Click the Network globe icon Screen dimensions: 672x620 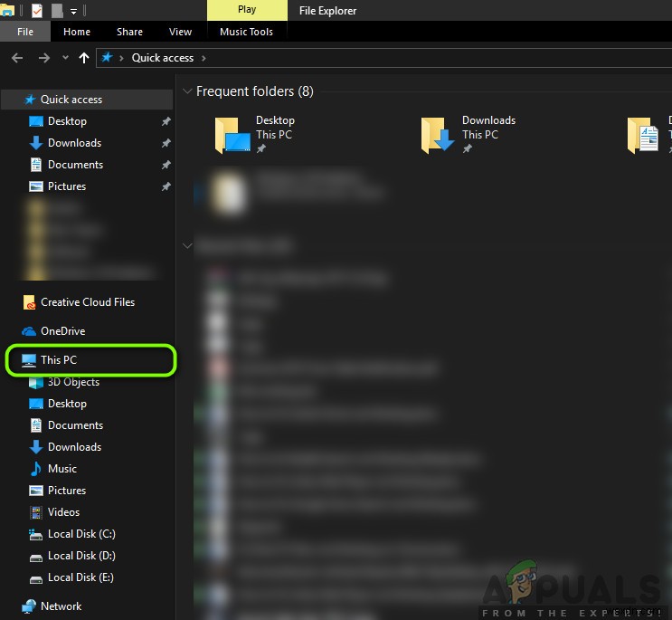pos(29,606)
